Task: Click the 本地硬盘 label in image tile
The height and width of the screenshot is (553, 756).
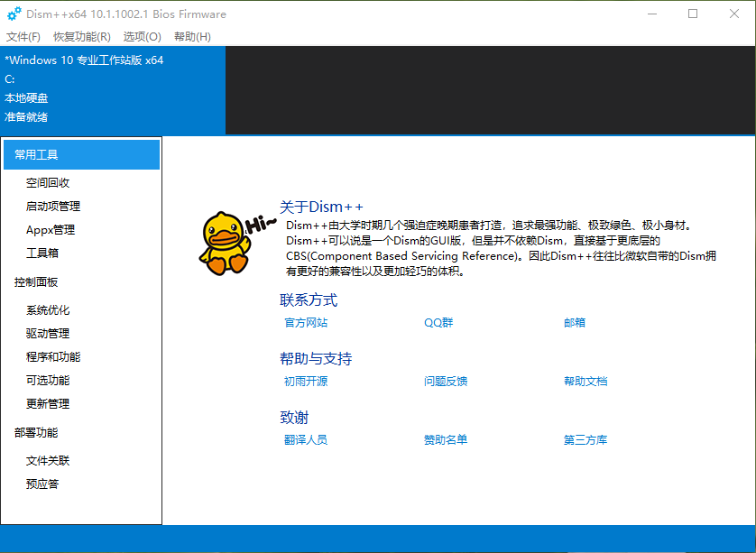Action: click(26, 98)
